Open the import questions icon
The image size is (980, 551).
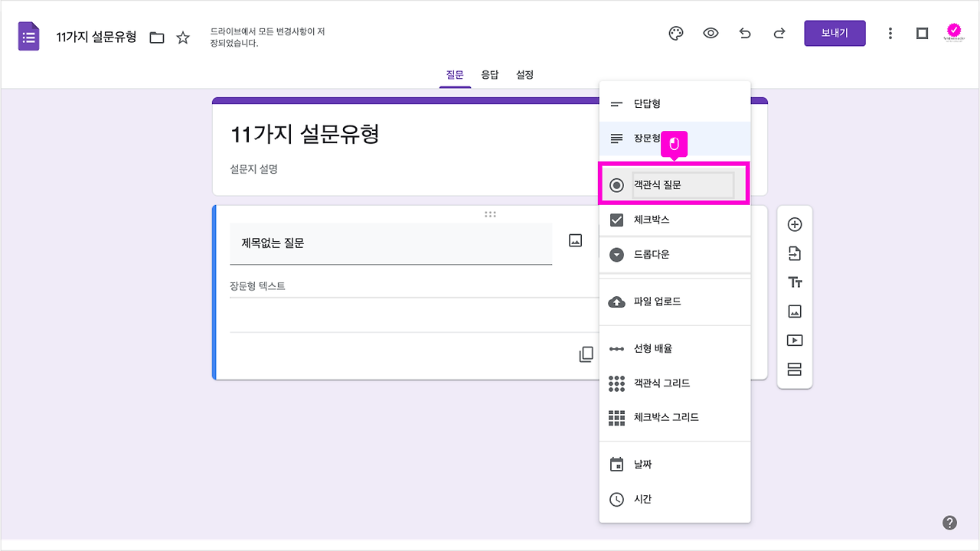click(795, 253)
